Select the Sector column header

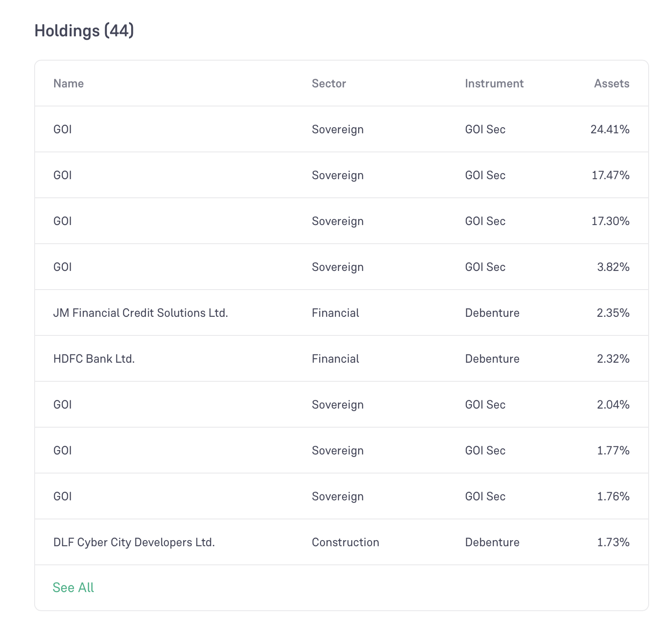329,84
